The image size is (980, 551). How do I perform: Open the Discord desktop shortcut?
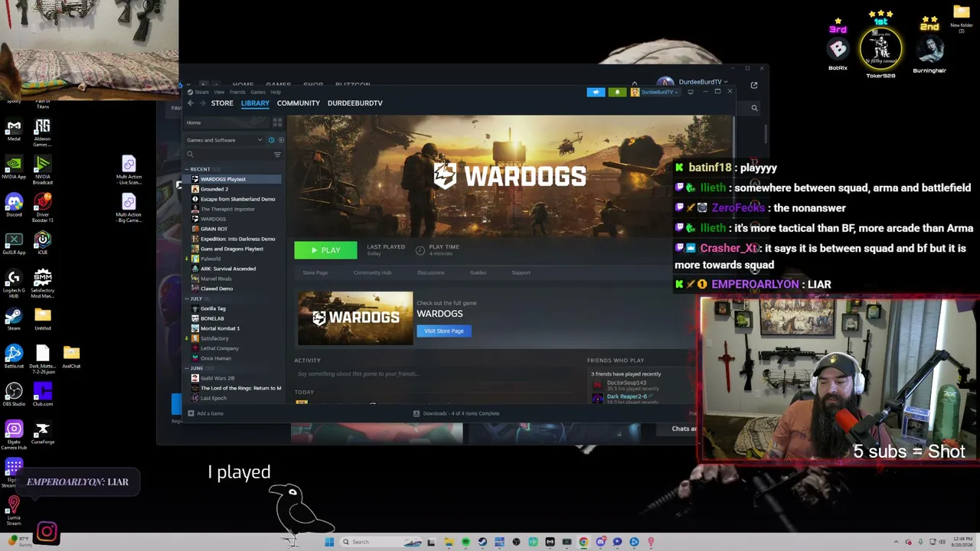click(x=14, y=205)
